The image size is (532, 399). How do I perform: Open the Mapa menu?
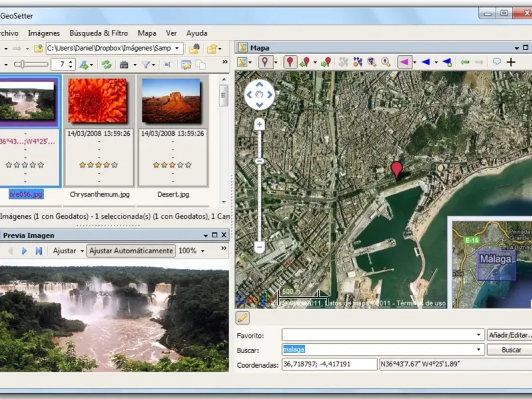pyautogui.click(x=147, y=33)
